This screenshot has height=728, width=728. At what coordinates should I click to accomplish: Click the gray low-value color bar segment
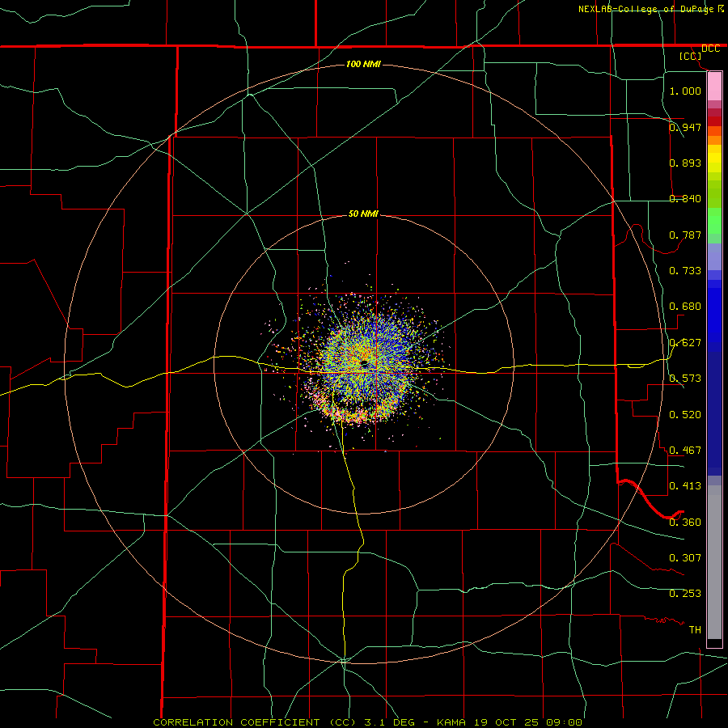714,562
